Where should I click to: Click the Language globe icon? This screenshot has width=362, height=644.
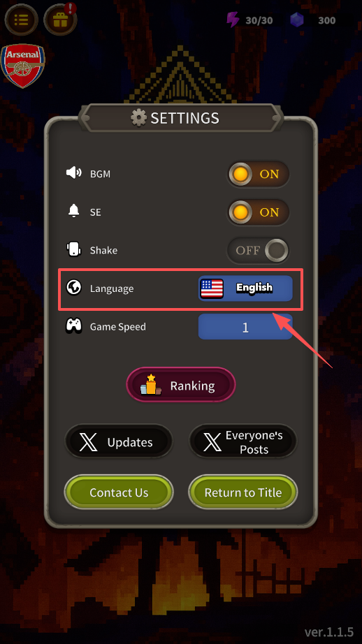click(74, 288)
